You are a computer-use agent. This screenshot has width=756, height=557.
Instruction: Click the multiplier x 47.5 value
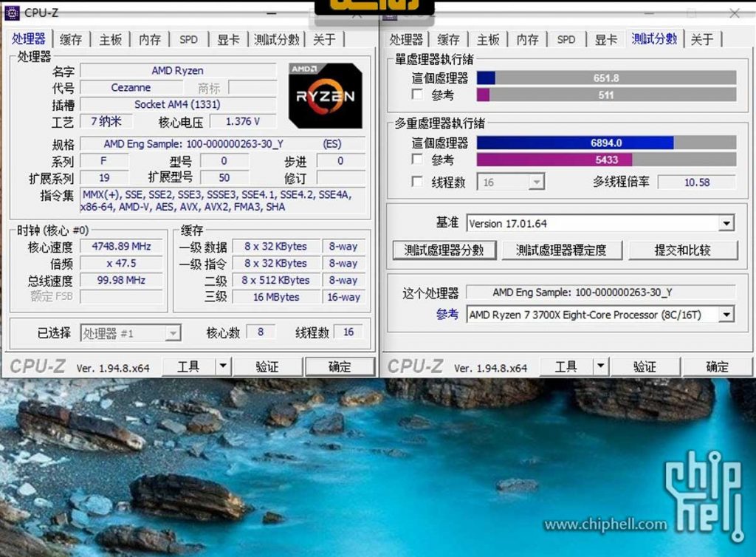click(x=121, y=263)
